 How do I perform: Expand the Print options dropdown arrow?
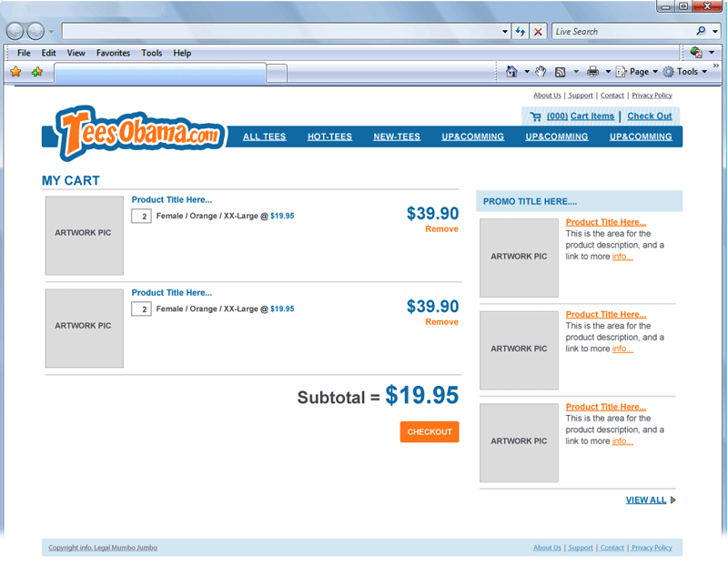point(608,72)
